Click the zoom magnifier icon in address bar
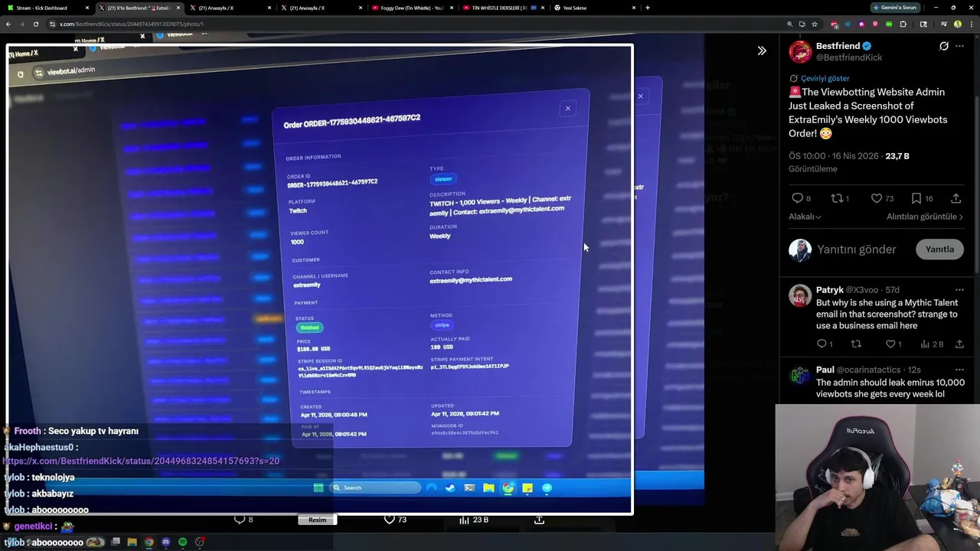 tap(789, 24)
